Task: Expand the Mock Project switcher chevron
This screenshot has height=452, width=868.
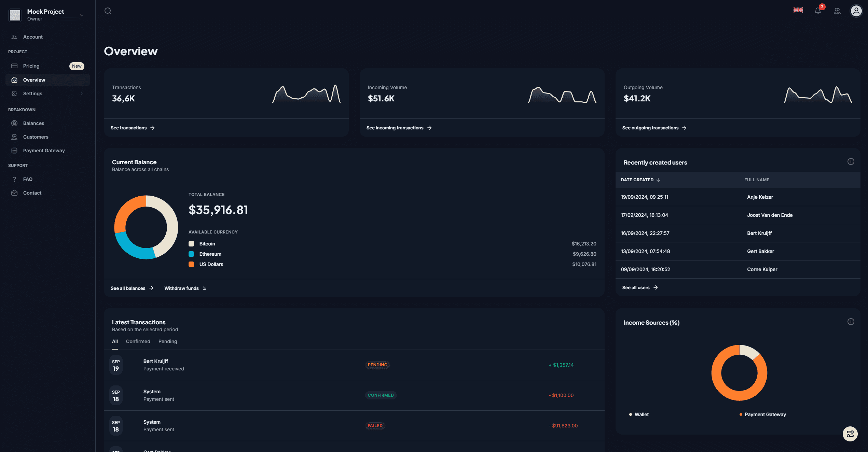Action: [x=82, y=15]
